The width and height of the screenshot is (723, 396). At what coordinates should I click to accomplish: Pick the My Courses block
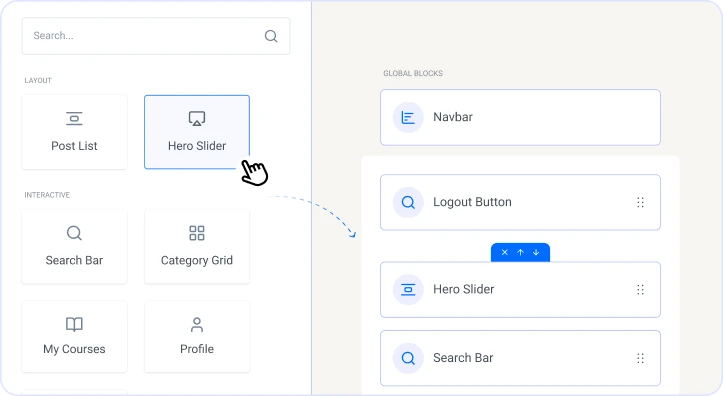74,337
